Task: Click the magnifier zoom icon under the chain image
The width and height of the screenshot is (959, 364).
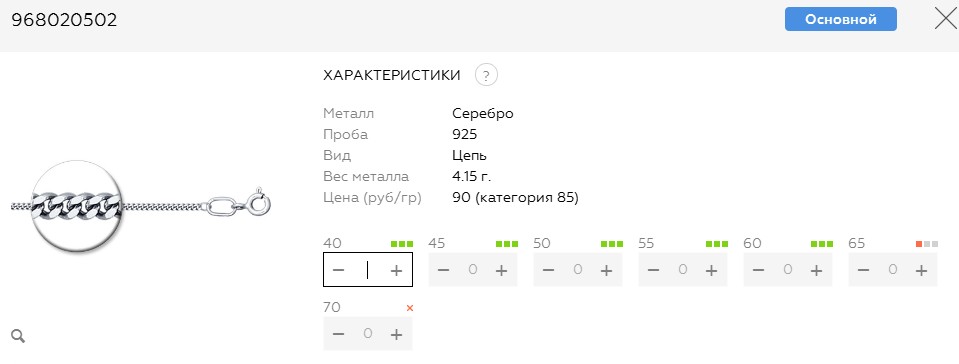Action: [x=18, y=335]
